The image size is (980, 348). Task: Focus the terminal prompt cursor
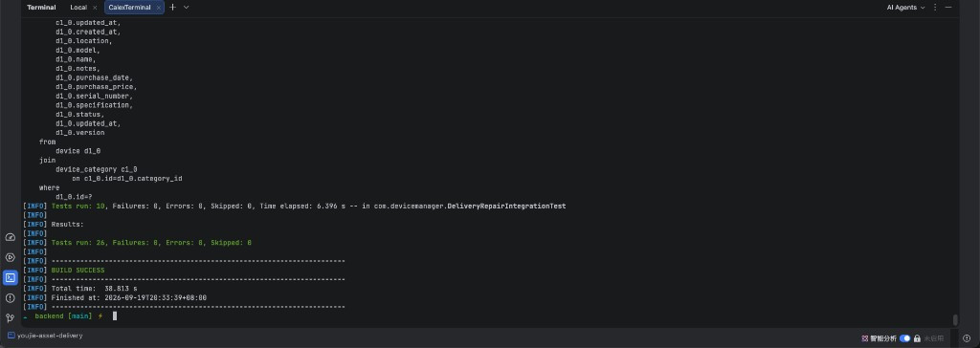115,316
